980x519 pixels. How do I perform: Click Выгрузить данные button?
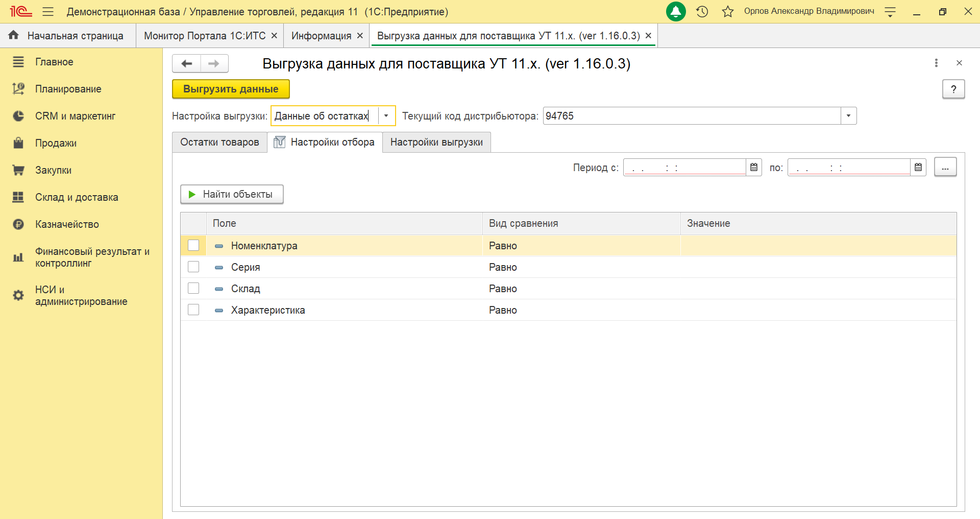point(231,89)
